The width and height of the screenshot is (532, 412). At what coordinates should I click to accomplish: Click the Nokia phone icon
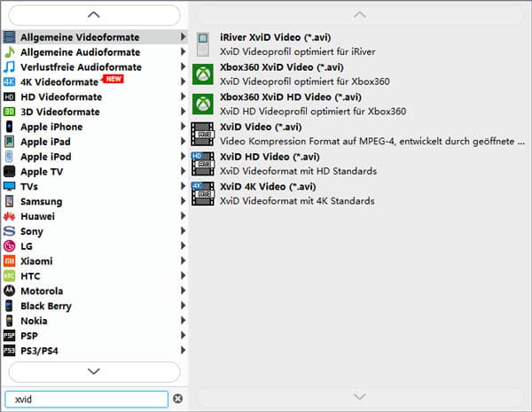tap(9, 321)
